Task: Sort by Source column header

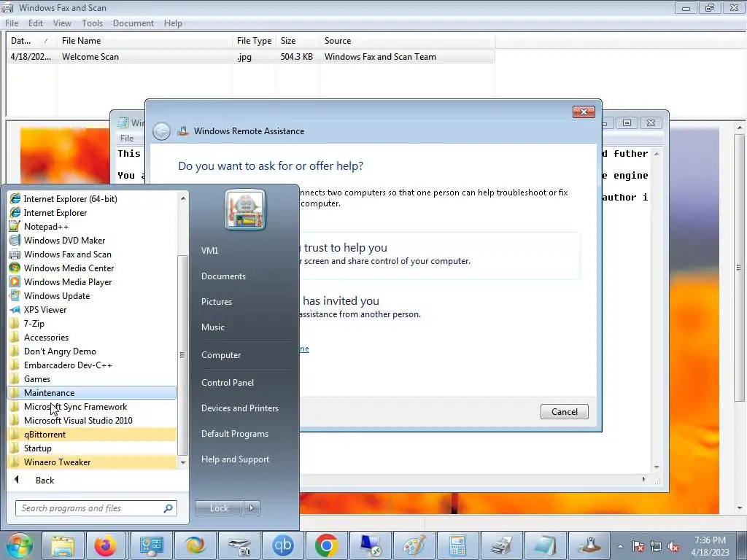Action: 407,41
